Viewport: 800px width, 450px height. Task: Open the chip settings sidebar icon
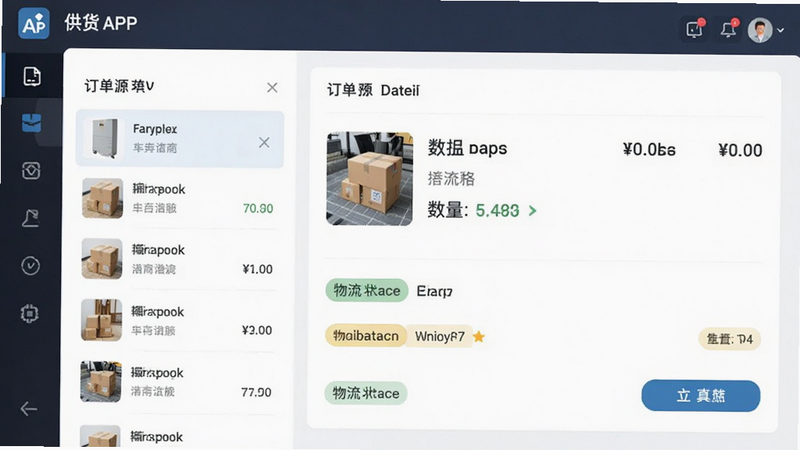tap(30, 313)
